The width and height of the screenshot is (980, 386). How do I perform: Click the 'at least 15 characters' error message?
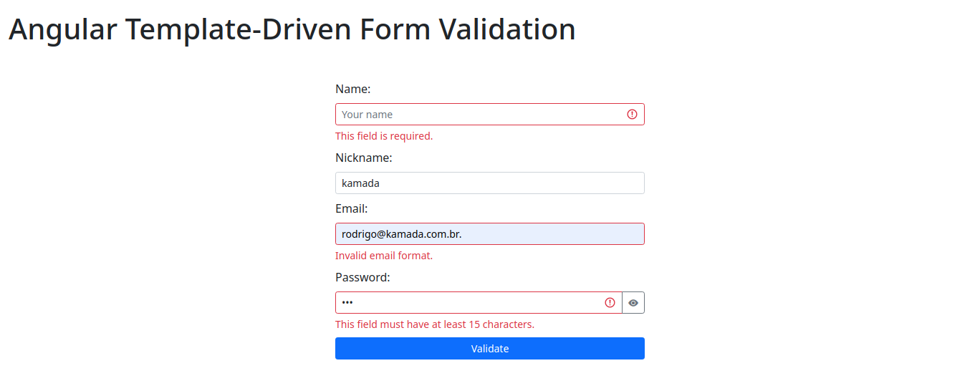(x=435, y=324)
